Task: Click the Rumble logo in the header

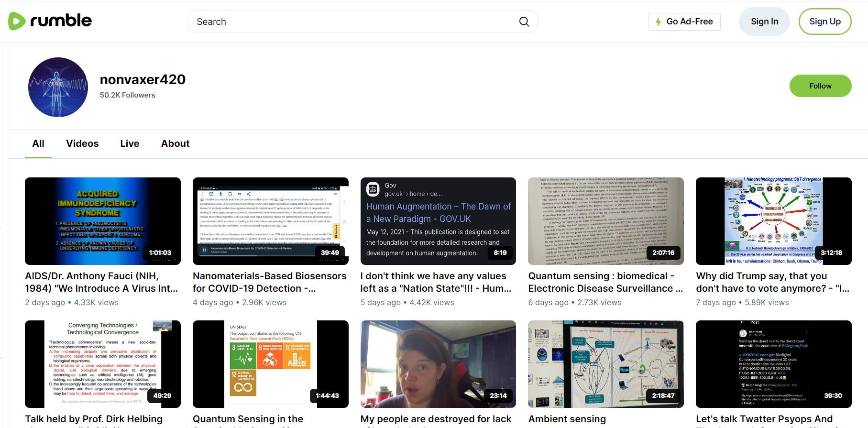Action: click(x=50, y=21)
